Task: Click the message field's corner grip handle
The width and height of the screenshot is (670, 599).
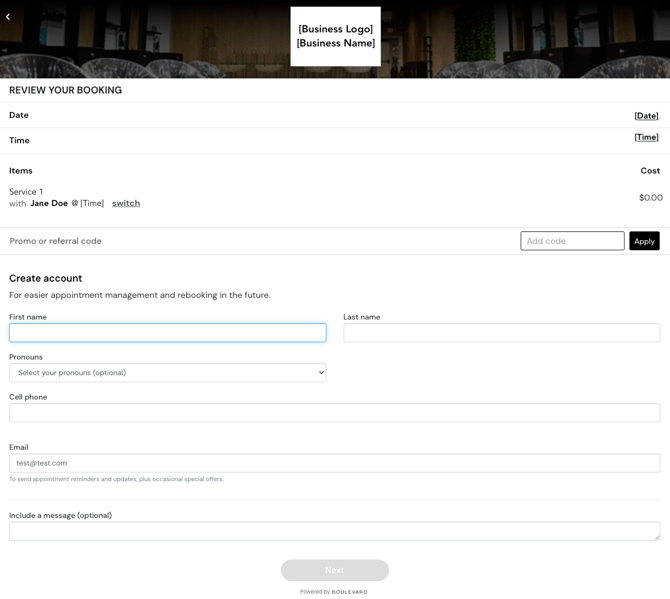Action: click(657, 537)
